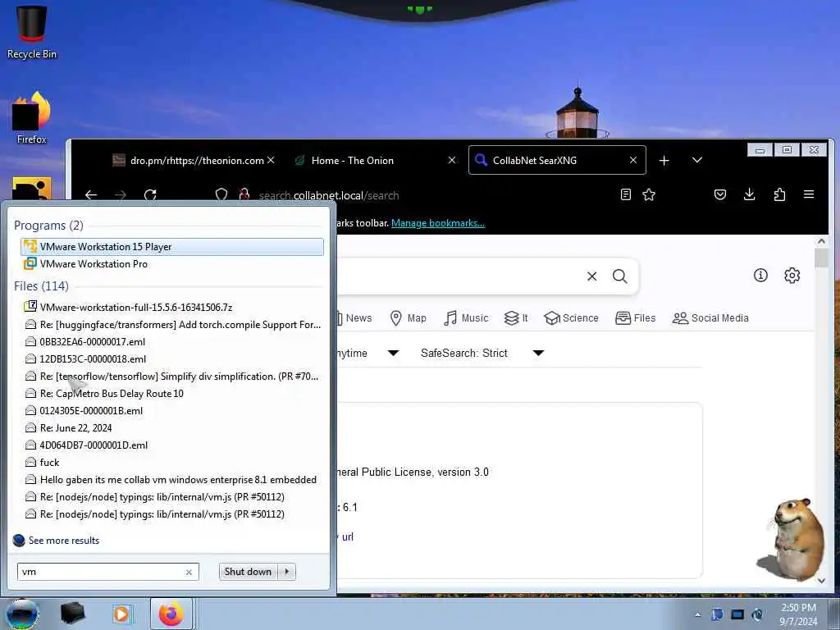Select the Social Media search category
This screenshot has height=630, width=840.
pos(710,317)
